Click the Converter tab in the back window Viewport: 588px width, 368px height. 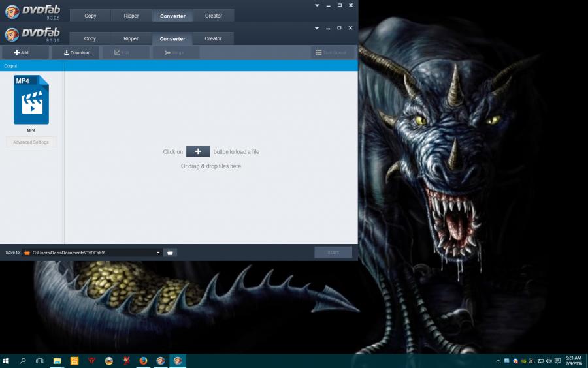(x=172, y=16)
